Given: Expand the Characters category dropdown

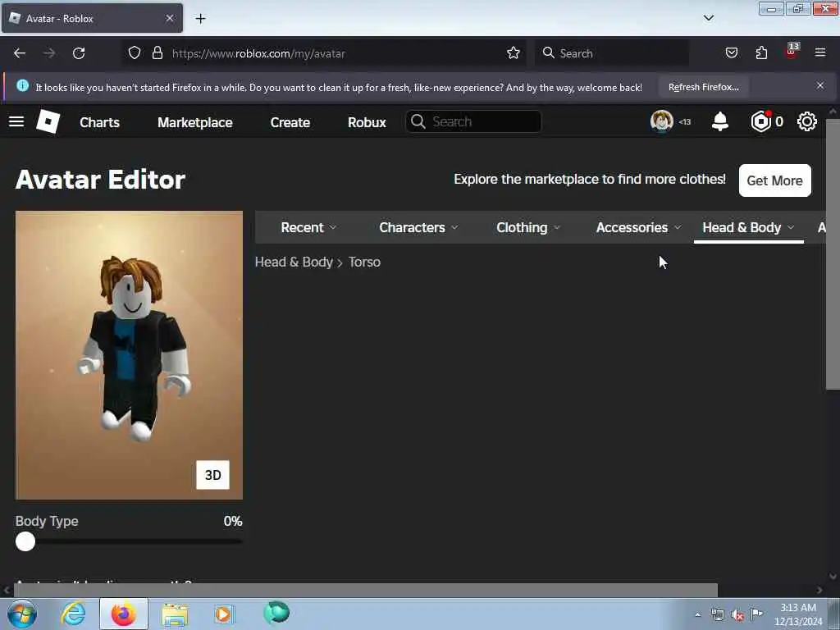Looking at the screenshot, I should [419, 227].
